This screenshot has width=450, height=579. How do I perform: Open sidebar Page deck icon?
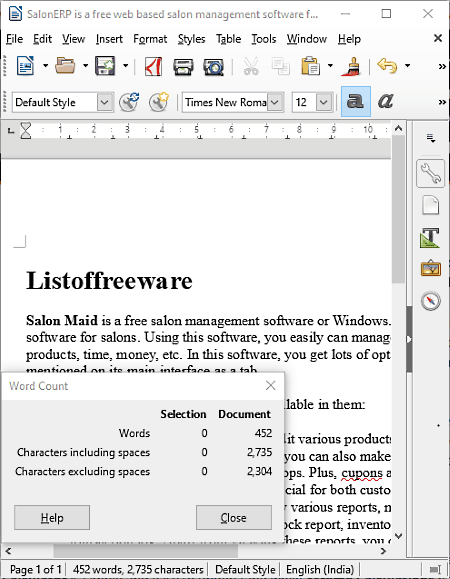pyautogui.click(x=430, y=205)
